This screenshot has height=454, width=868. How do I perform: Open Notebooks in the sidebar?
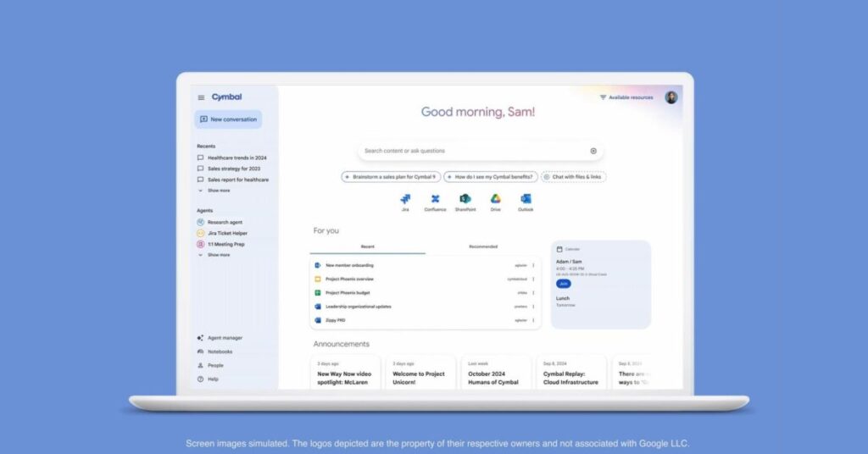214,352
